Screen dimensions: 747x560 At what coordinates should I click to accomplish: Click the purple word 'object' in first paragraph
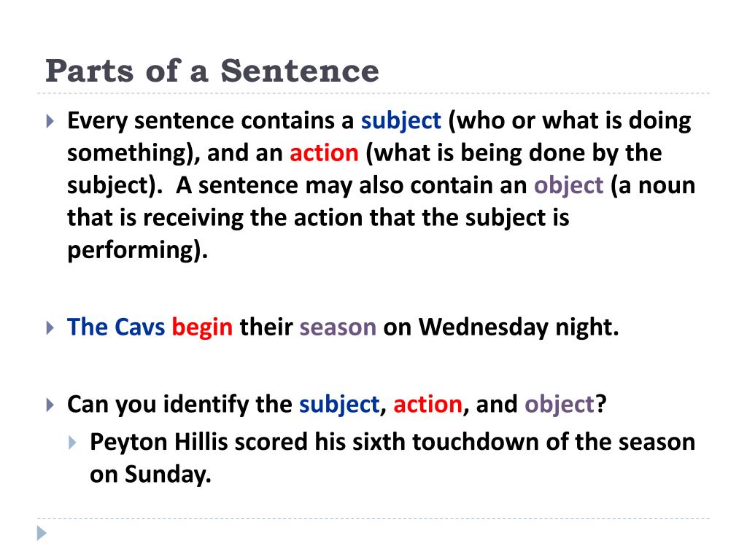tap(568, 186)
